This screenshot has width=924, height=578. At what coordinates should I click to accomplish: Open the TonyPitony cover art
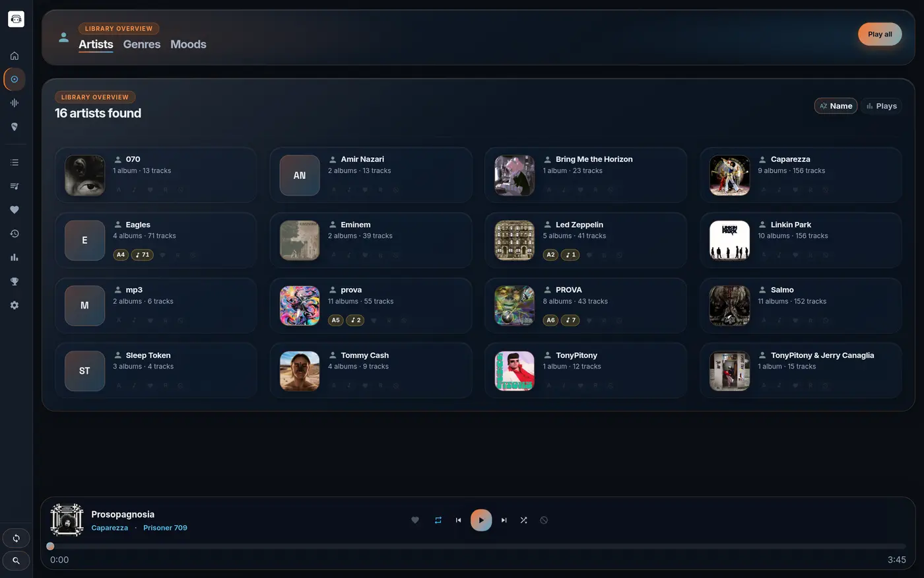515,371
